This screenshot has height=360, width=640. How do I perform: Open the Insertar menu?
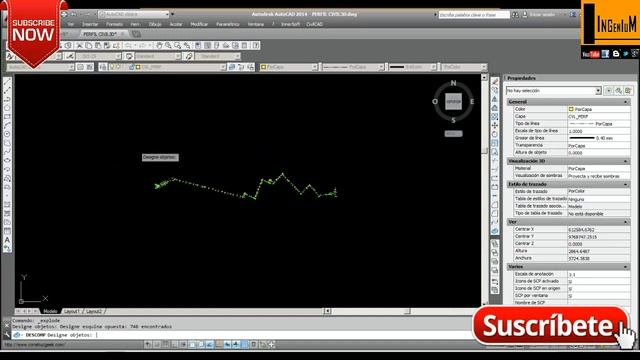pyautogui.click(x=90, y=24)
